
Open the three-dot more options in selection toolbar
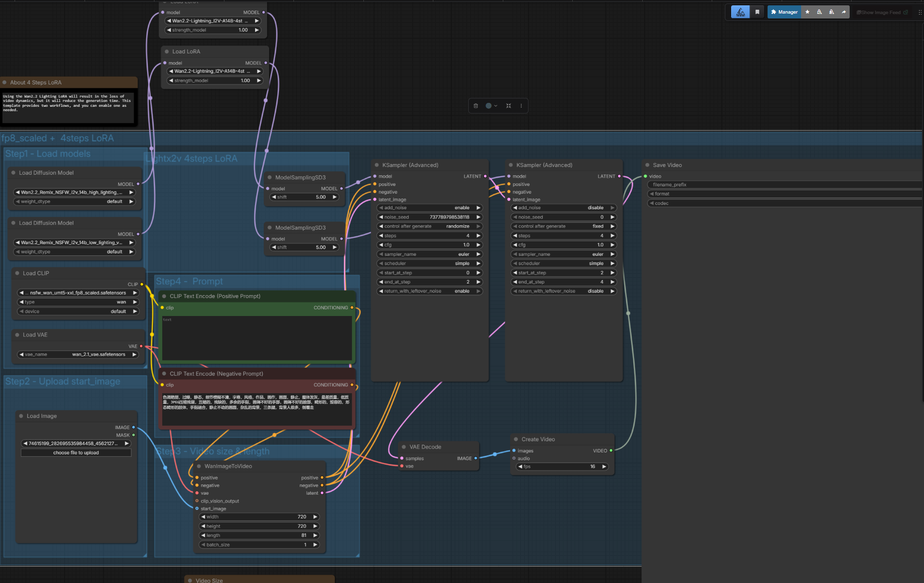521,106
